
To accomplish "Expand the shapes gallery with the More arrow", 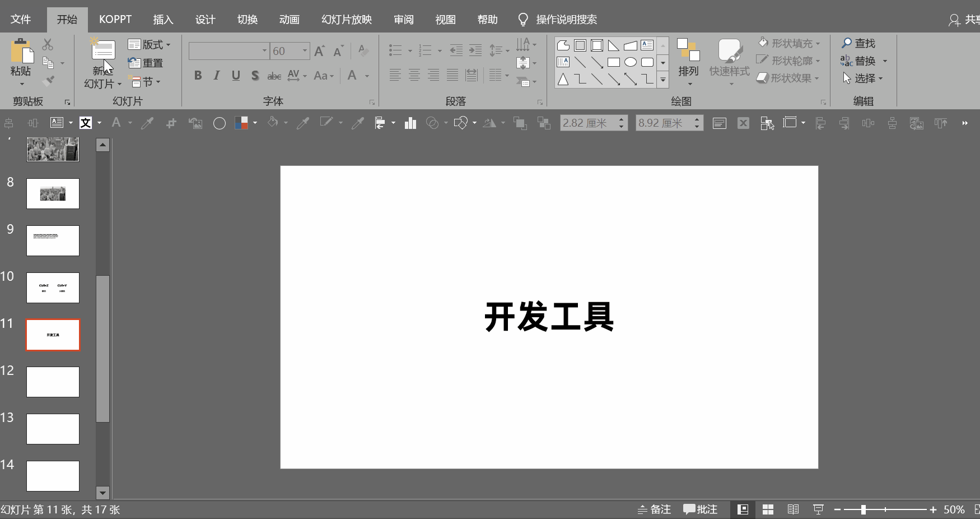I will point(663,80).
